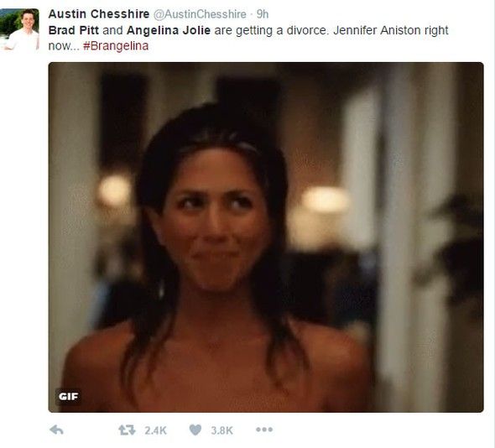Click the reply arrow icon
The image size is (495, 448).
[x=57, y=430]
